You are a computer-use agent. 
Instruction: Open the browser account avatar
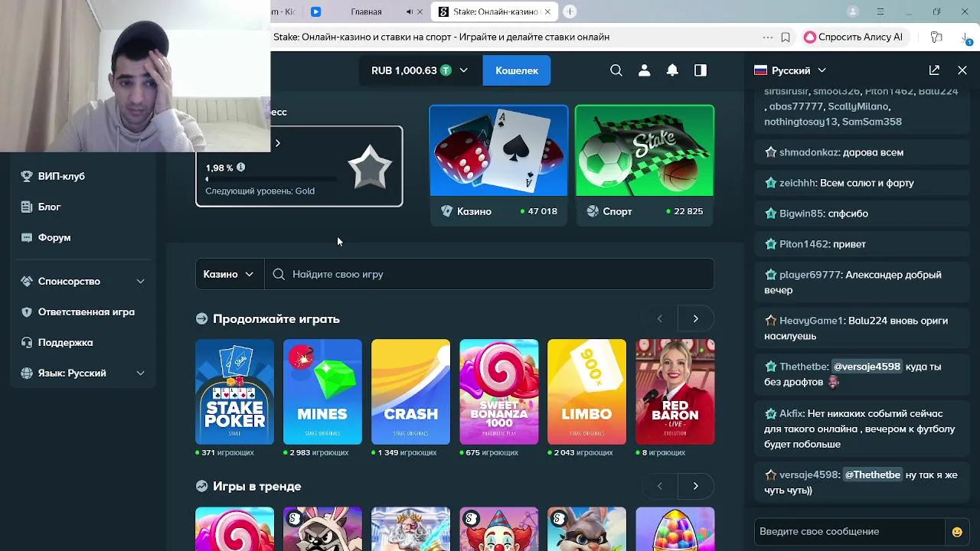click(x=853, y=11)
